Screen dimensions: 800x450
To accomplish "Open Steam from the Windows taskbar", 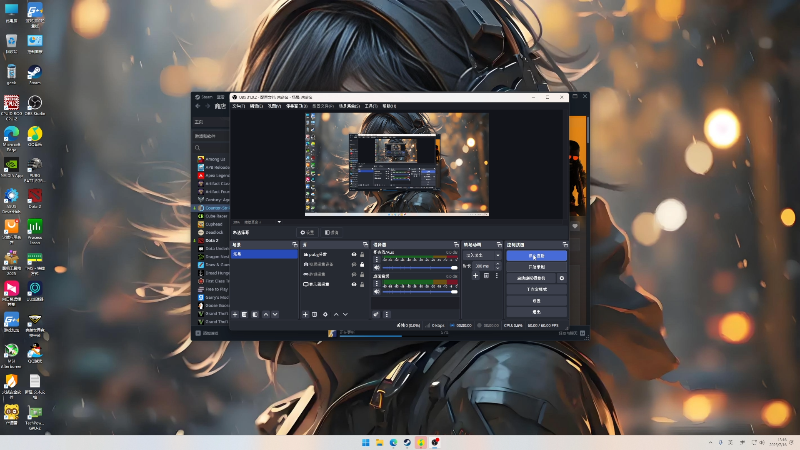I will tap(407, 442).
